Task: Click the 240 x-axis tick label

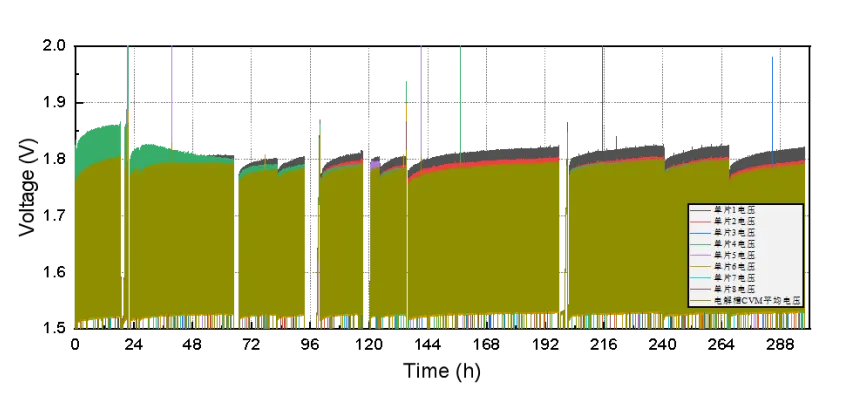Action: pyautogui.click(x=663, y=345)
